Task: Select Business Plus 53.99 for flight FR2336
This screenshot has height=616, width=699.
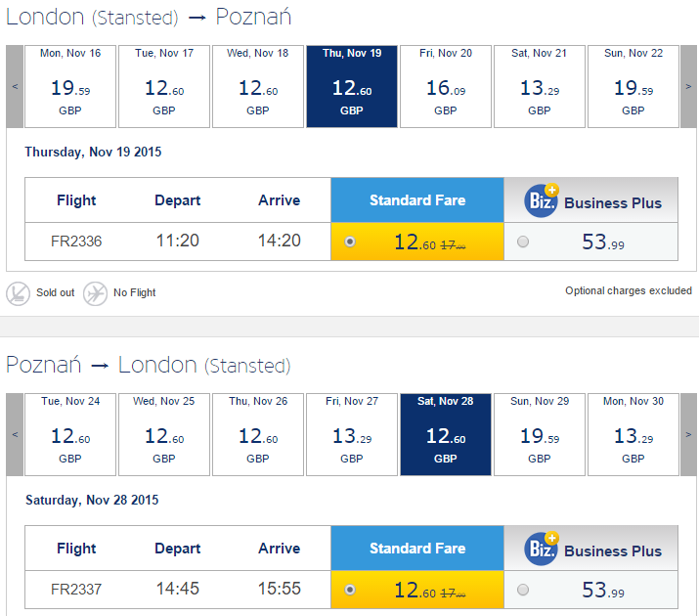Action: click(523, 242)
